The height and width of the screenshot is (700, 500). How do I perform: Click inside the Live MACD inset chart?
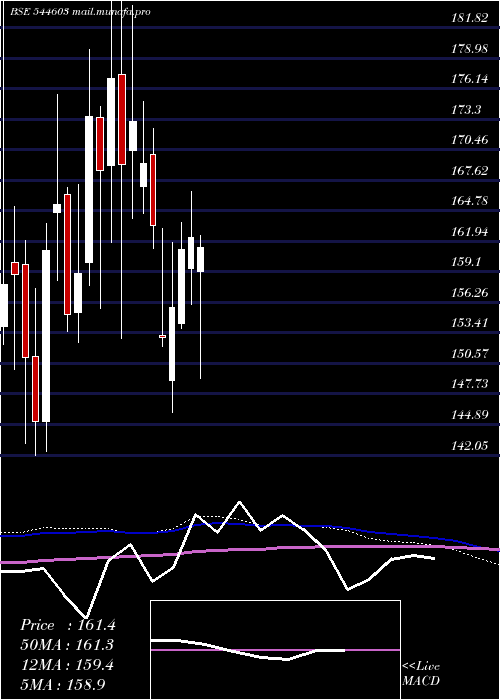[275, 650]
